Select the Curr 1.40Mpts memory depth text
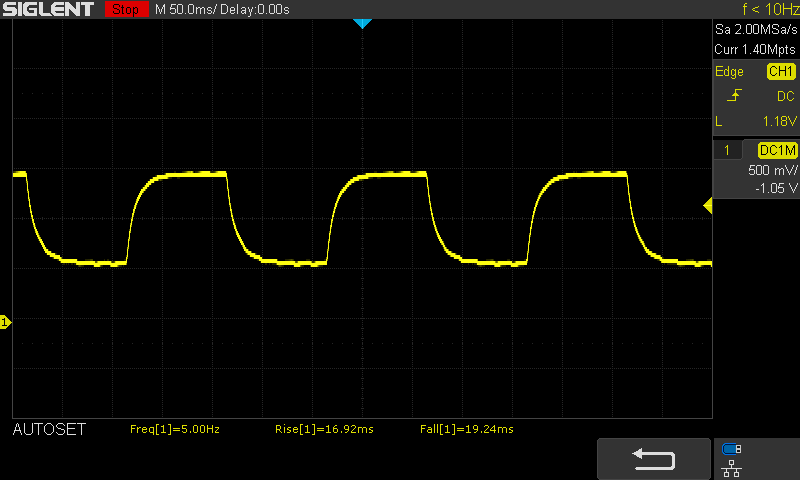Screen dimensions: 800x480 755,49
